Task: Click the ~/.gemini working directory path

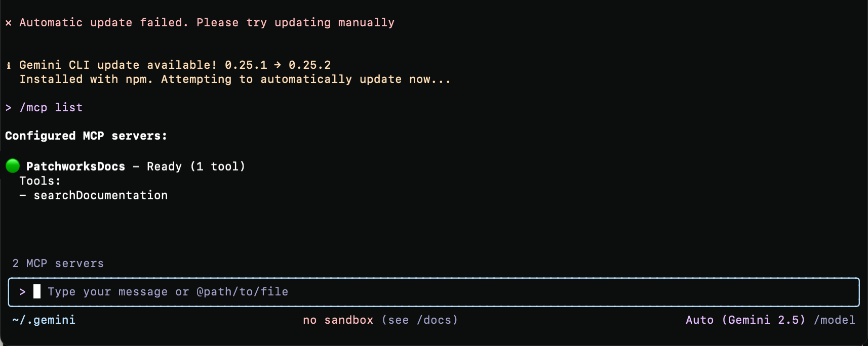Action: (x=44, y=320)
